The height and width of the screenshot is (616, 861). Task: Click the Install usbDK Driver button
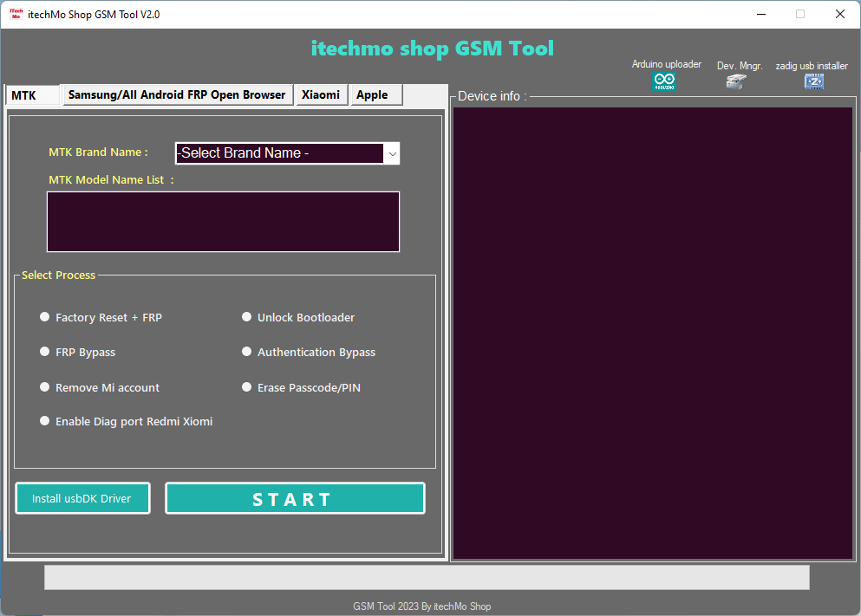[x=82, y=497]
